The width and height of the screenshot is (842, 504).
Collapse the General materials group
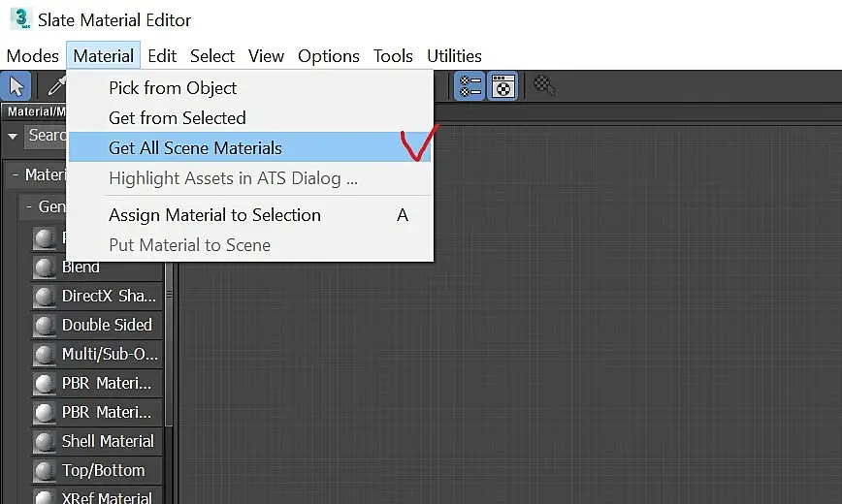pyautogui.click(x=30, y=207)
